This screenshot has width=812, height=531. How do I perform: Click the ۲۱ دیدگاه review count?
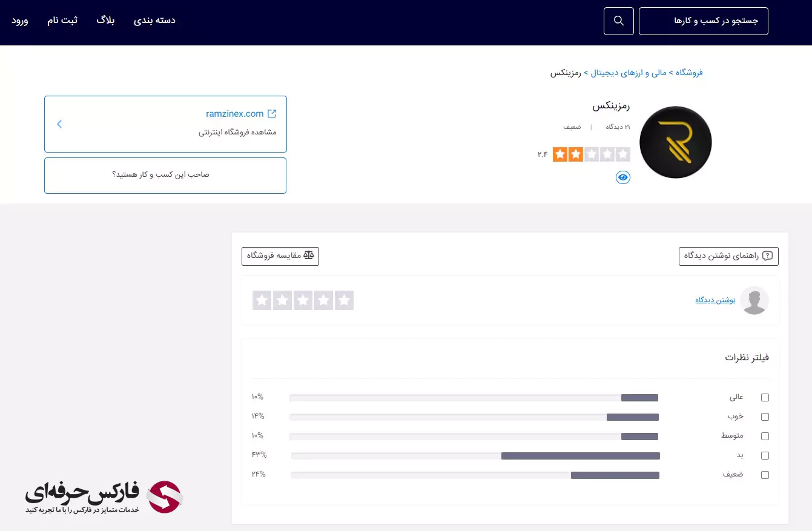[618, 127]
